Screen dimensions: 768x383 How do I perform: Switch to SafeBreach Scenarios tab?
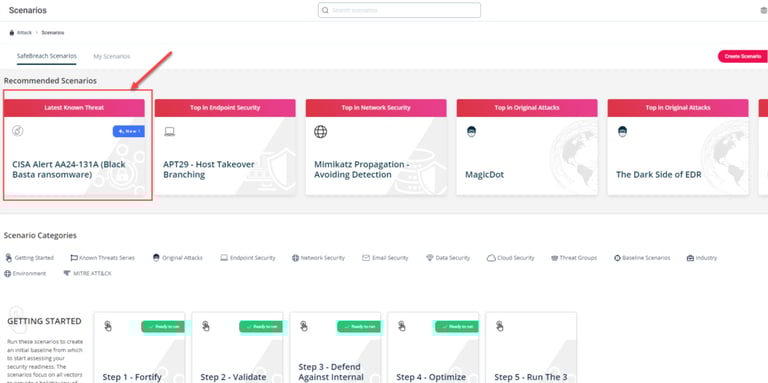(x=47, y=56)
